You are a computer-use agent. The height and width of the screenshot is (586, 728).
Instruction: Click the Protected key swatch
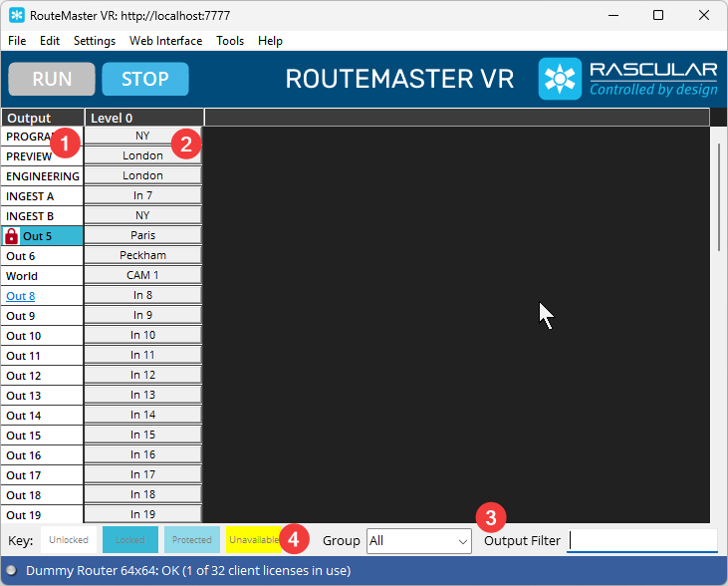[x=192, y=539]
